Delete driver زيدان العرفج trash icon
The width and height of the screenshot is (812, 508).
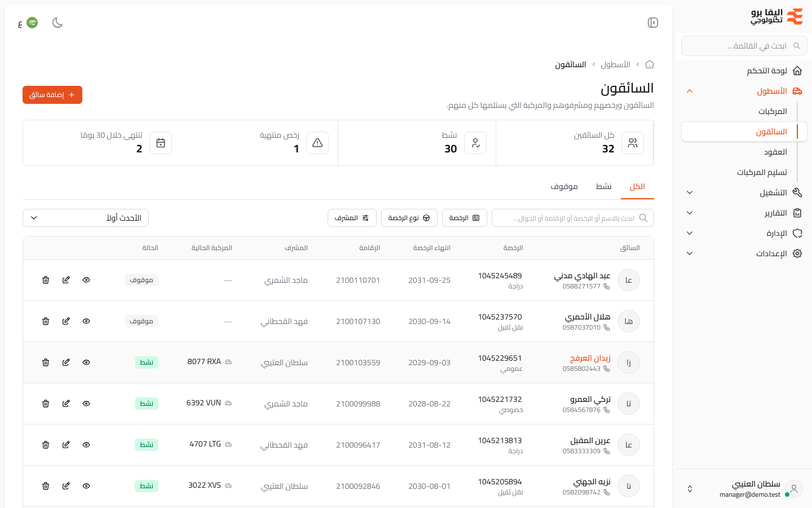click(x=46, y=362)
